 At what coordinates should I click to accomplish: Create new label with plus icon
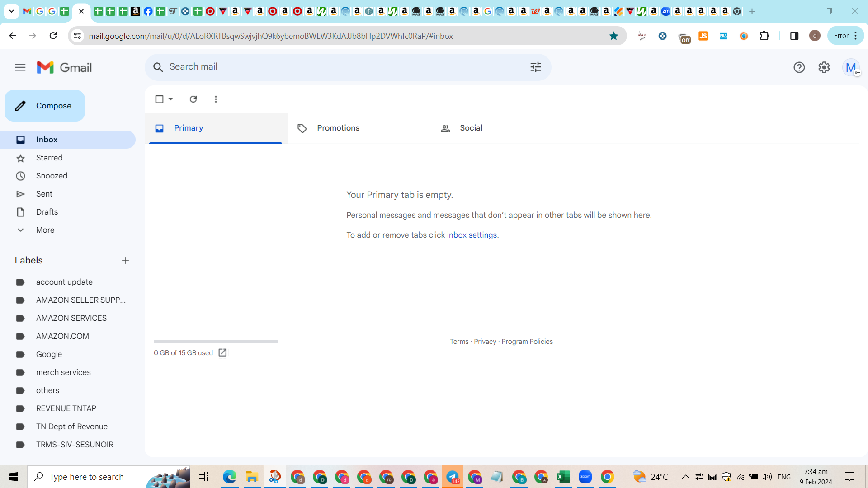click(125, 261)
